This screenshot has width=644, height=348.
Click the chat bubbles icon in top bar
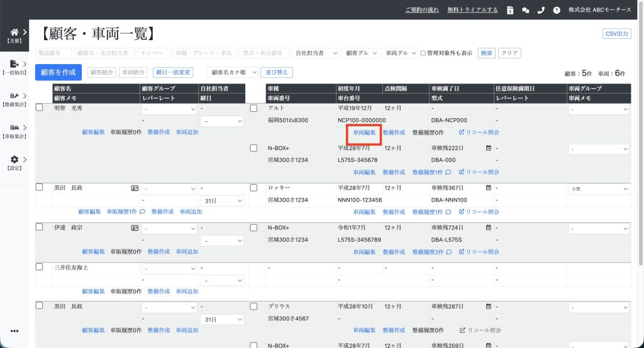point(526,10)
